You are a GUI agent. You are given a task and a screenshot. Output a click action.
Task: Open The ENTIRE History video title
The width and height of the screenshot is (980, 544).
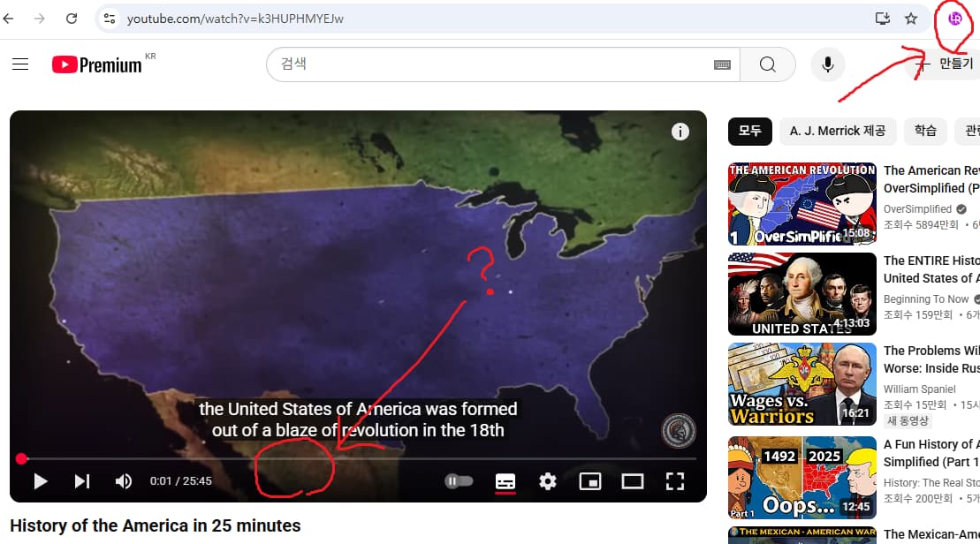pos(931,269)
